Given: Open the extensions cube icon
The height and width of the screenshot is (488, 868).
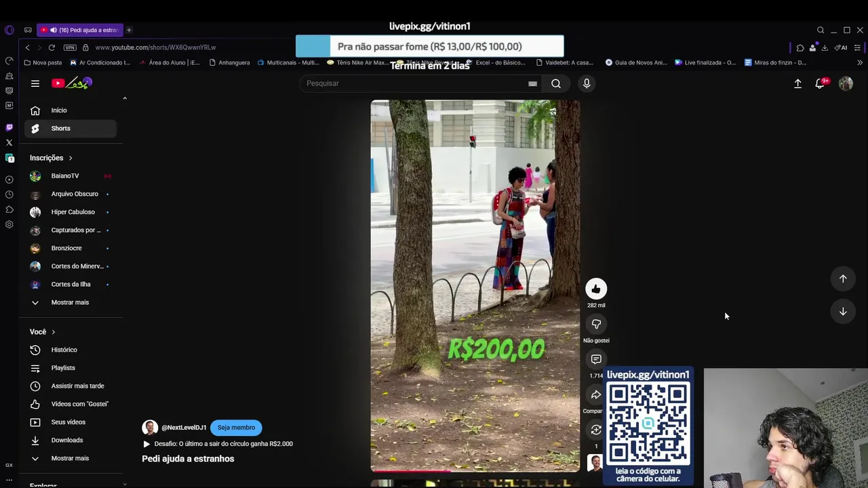Looking at the screenshot, I should click(x=800, y=47).
